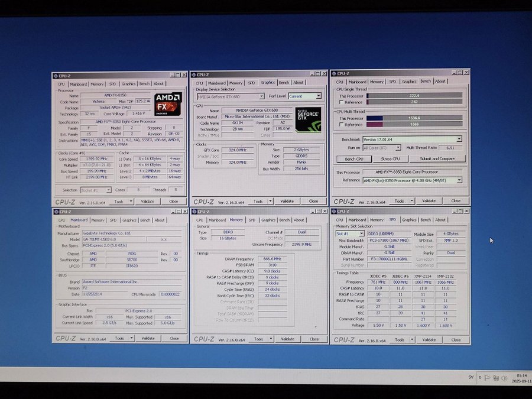Switch to the Graphics tab in the SPD tab window
Image resolution: width=532 pixels, height=399 pixels.
pyautogui.click(x=409, y=220)
